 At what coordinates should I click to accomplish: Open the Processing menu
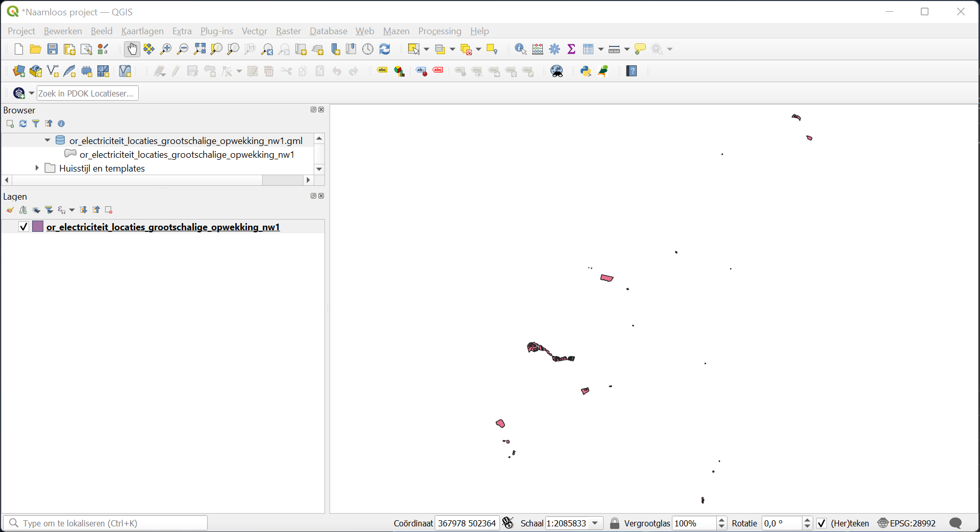[x=440, y=31]
